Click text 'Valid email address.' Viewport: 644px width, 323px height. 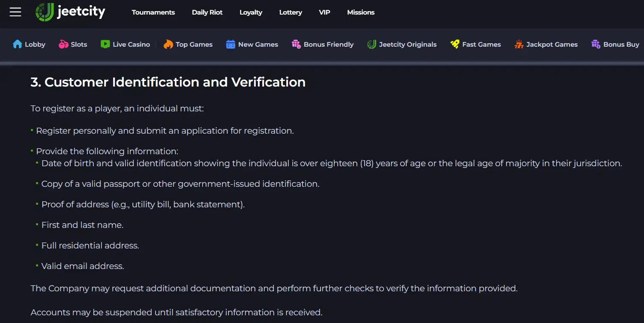(x=83, y=266)
